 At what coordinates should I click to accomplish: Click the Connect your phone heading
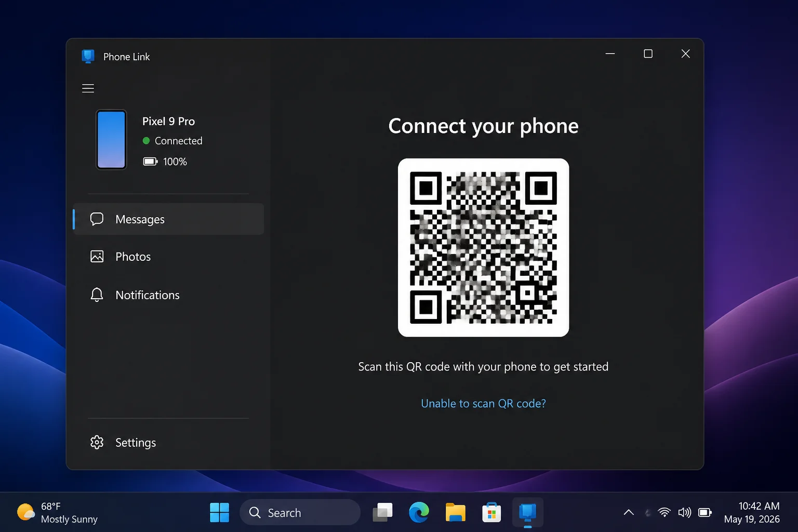[483, 126]
